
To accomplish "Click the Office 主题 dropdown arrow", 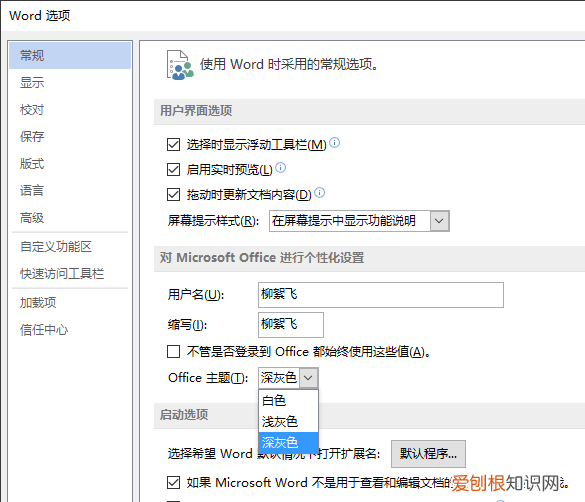I will tap(308, 378).
